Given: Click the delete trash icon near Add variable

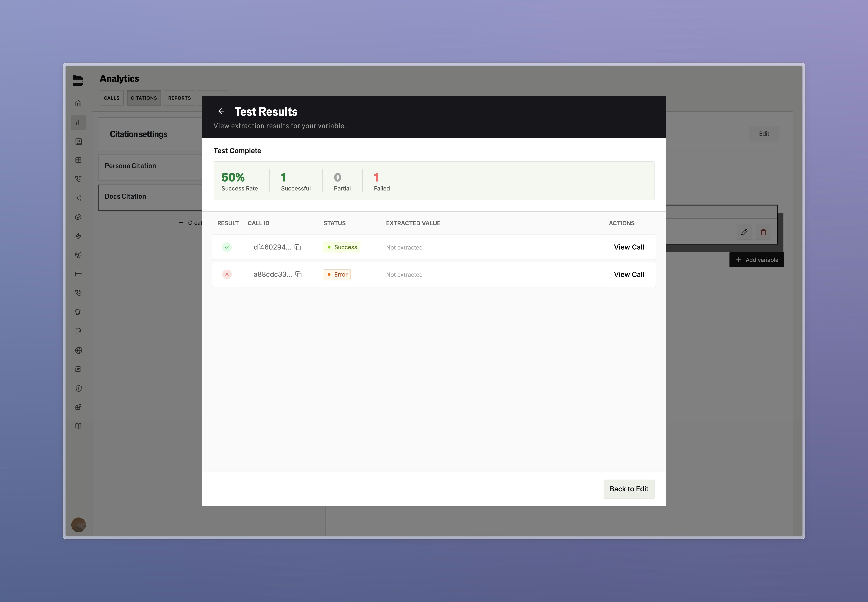Looking at the screenshot, I should (764, 232).
